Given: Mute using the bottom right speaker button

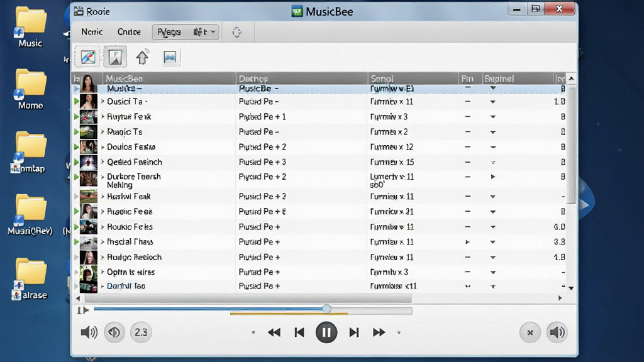Looking at the screenshot, I should tap(557, 332).
